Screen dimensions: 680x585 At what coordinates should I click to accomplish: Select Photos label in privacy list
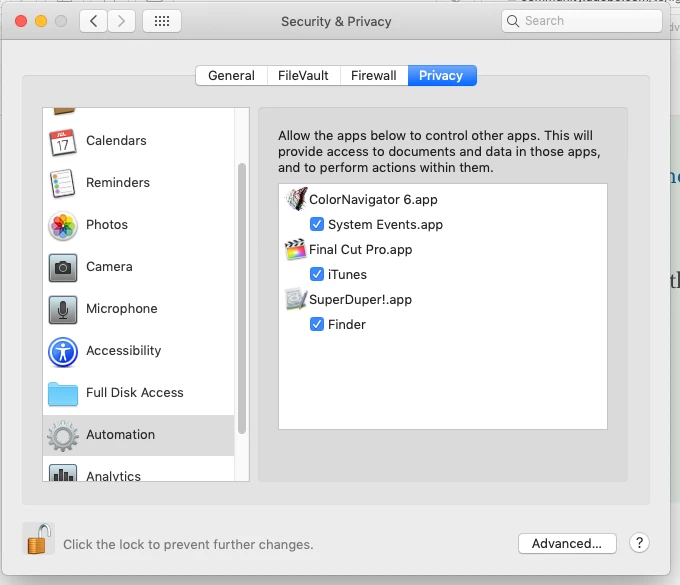click(107, 225)
